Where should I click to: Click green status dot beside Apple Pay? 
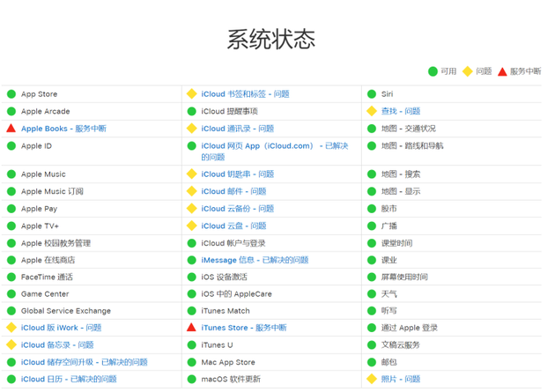pyautogui.click(x=11, y=209)
